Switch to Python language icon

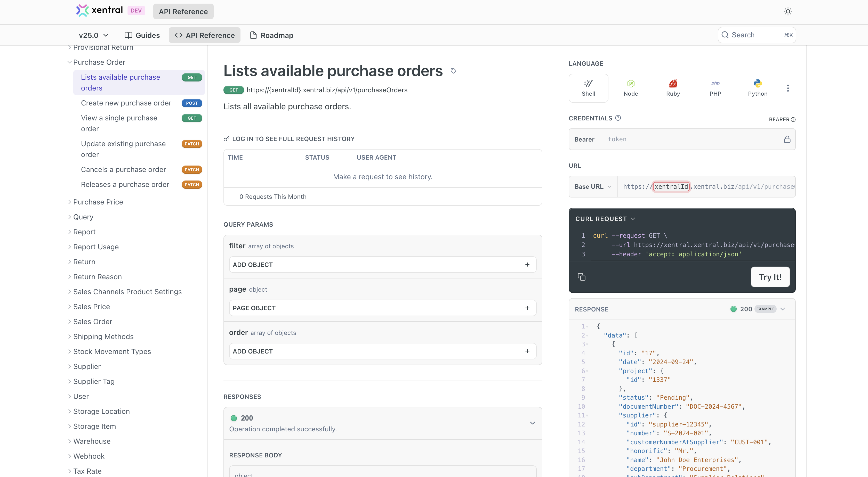[x=757, y=88]
